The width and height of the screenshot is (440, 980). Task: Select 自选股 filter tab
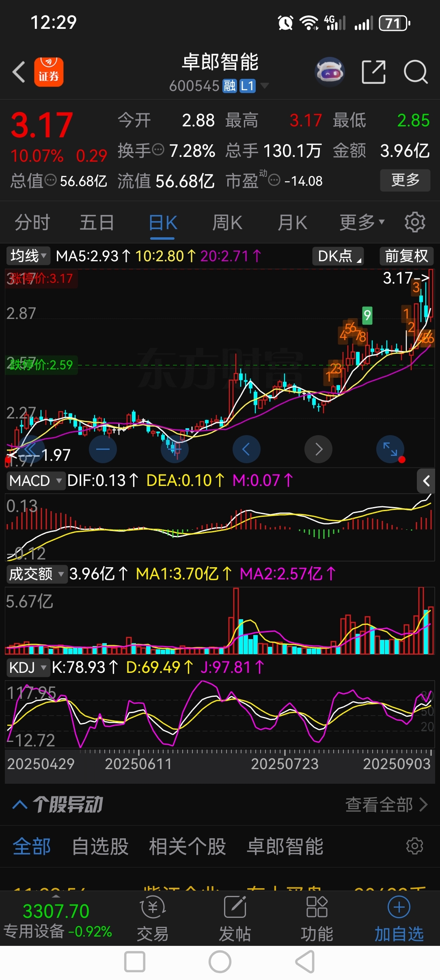coord(100,846)
